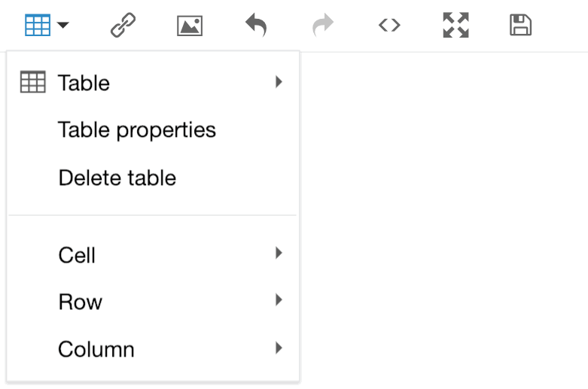This screenshot has height=389, width=588.
Task: Save with the floppy disk icon
Action: pyautogui.click(x=520, y=25)
